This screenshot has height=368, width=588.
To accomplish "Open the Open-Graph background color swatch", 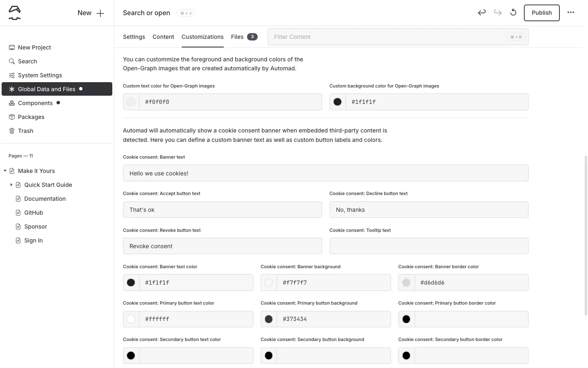I will click(x=338, y=102).
